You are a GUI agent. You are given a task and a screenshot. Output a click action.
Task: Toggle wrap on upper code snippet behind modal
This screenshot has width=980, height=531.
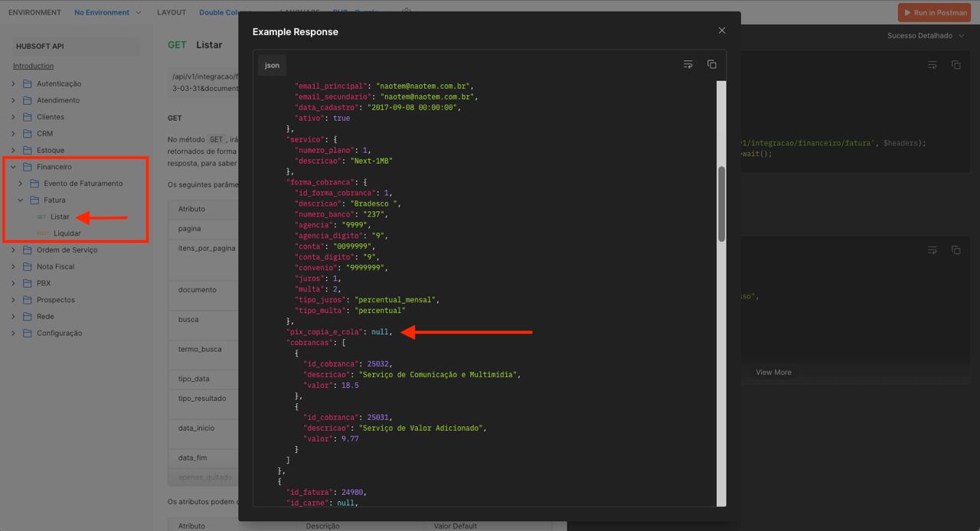point(932,65)
